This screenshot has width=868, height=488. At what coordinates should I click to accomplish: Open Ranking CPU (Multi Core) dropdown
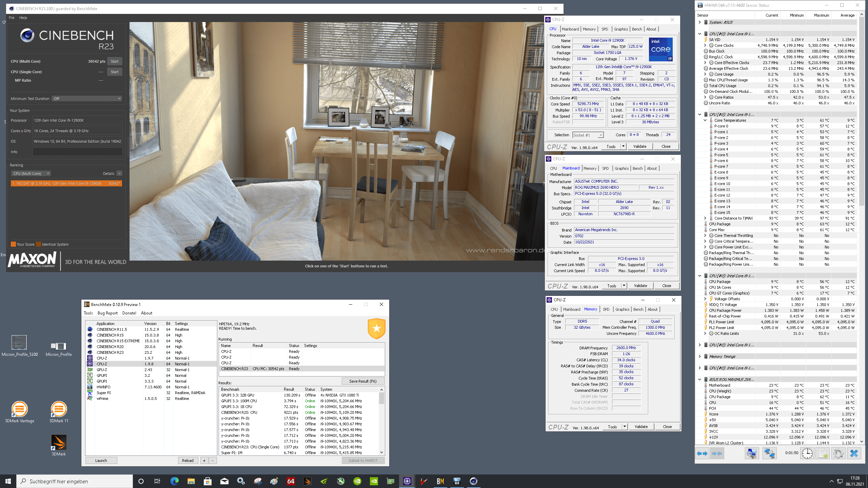(x=31, y=174)
